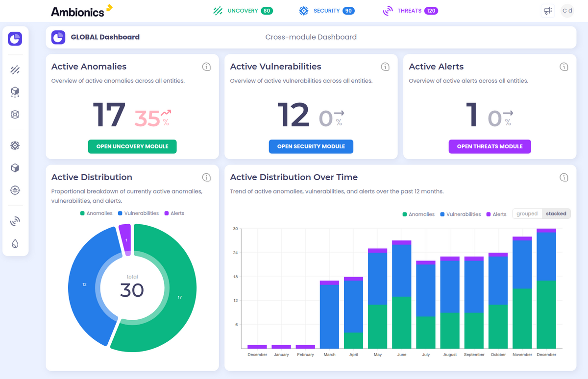The width and height of the screenshot is (588, 379).
Task: Open the Global Dashboard from the sidebar
Action: (15, 39)
